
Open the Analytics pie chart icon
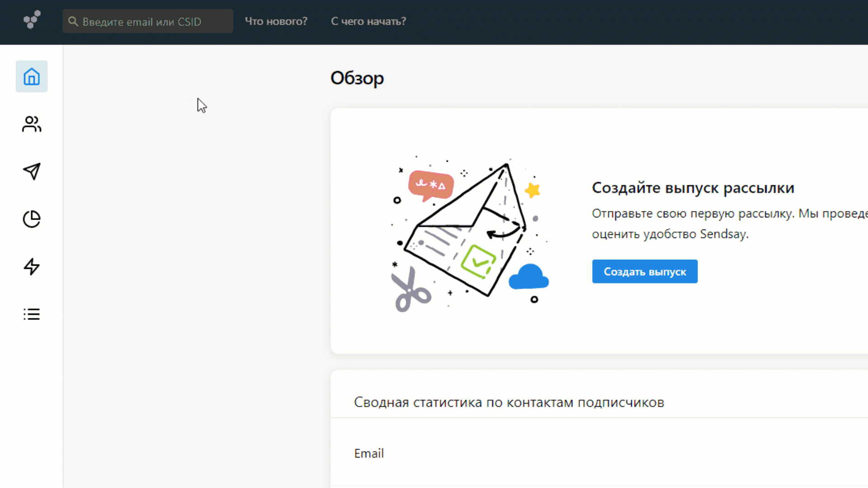(32, 219)
